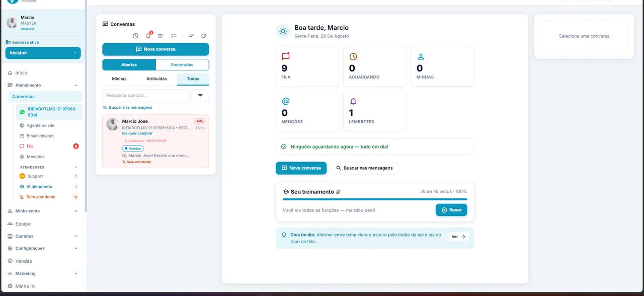Viewport: 644px width, 296px height.
Task: Select the Todas tab
Action: coord(193,79)
